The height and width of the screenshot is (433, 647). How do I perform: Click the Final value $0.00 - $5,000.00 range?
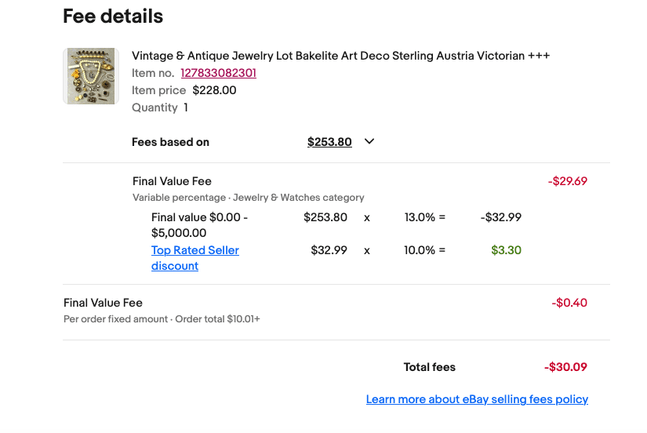point(199,225)
